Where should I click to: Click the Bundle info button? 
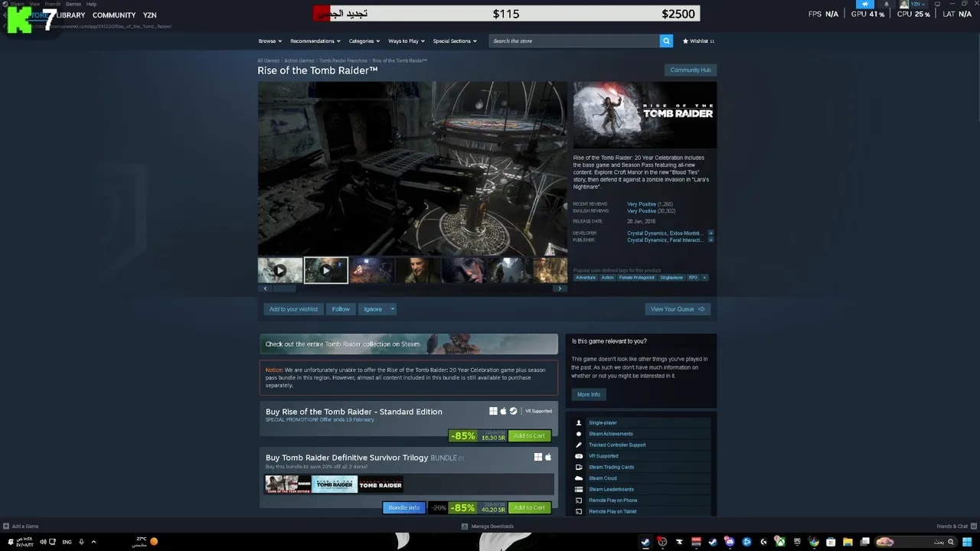[x=403, y=507]
